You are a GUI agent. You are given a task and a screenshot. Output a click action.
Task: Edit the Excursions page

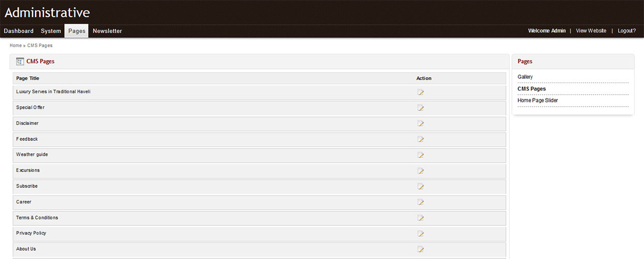pyautogui.click(x=421, y=170)
